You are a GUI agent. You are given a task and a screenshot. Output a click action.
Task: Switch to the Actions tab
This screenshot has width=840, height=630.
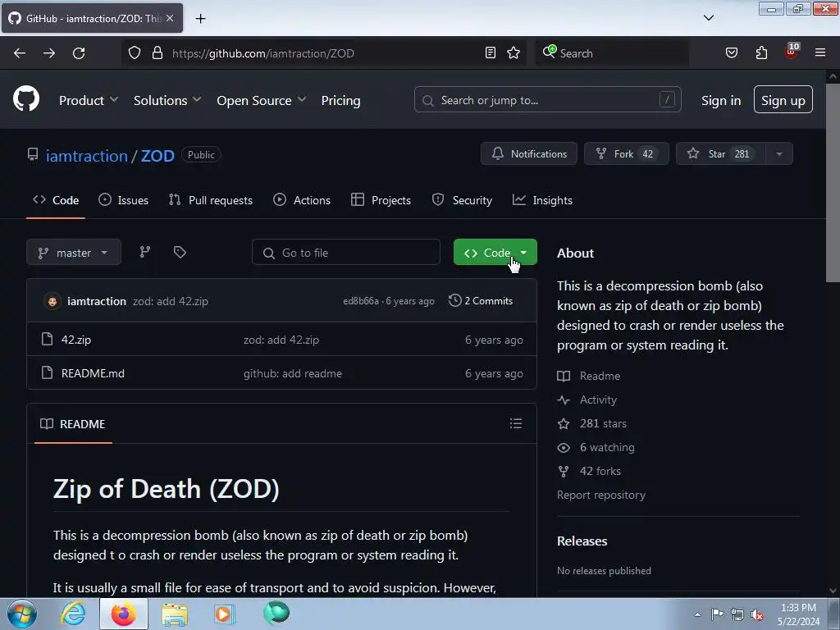click(x=302, y=200)
